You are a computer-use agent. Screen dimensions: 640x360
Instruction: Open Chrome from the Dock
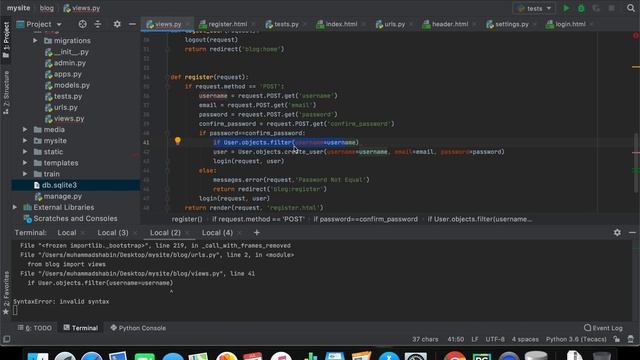[454, 356]
